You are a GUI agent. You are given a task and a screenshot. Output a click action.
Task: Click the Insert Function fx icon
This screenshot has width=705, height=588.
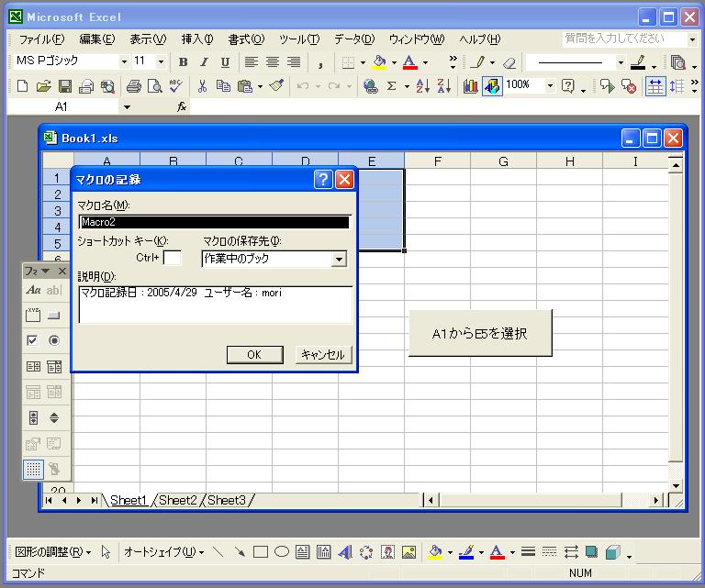pos(182,107)
